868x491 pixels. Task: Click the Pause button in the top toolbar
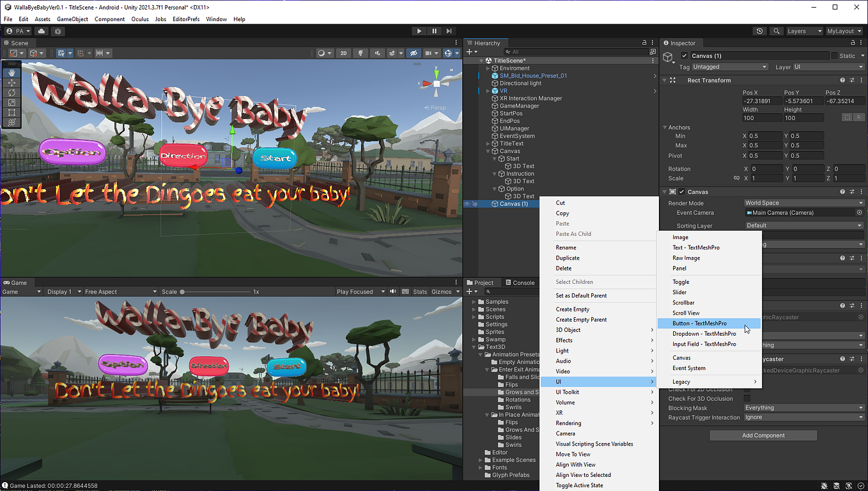tap(434, 31)
